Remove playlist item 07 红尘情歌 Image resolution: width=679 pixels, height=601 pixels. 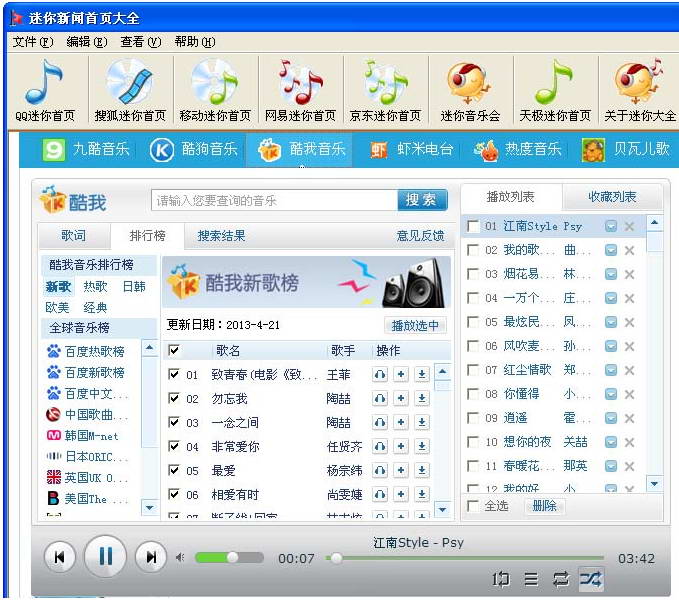coord(630,370)
